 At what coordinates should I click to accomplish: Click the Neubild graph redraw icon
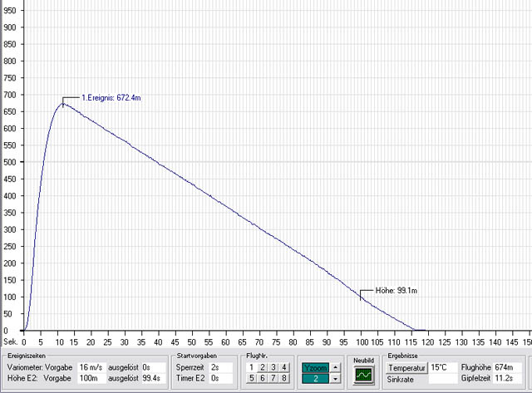[x=362, y=376]
